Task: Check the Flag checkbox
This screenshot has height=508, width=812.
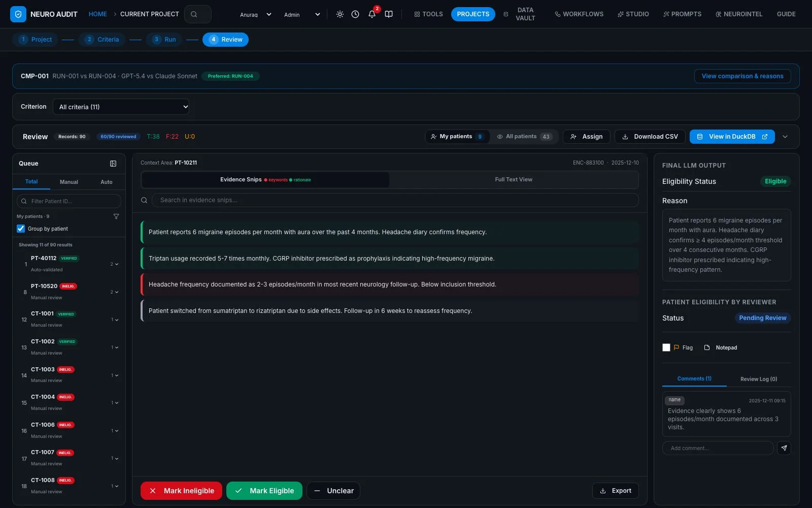Action: [x=666, y=347]
